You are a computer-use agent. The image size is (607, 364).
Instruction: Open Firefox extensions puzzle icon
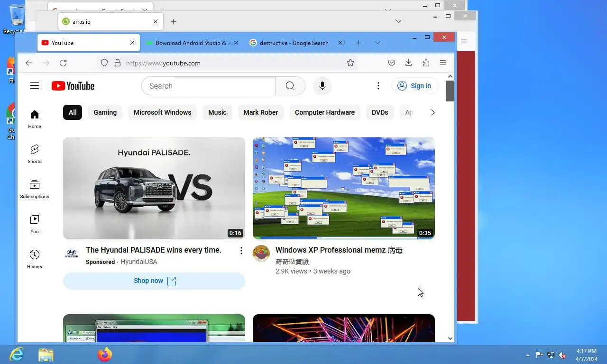tap(426, 63)
